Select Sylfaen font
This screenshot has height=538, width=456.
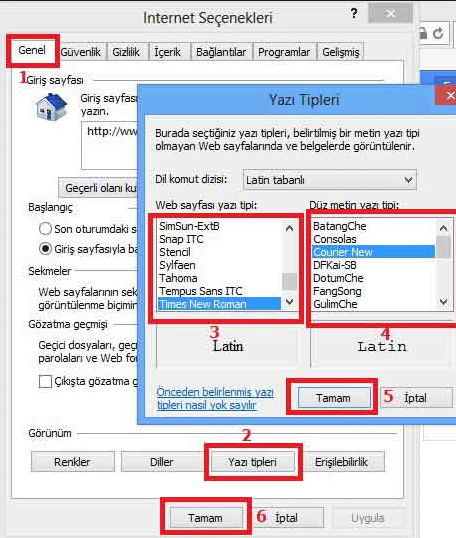click(220, 266)
